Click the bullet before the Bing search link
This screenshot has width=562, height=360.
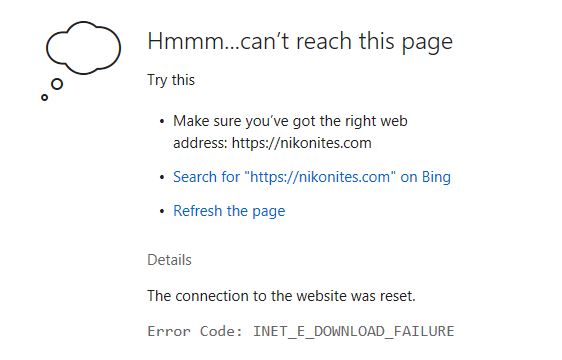[x=162, y=177]
